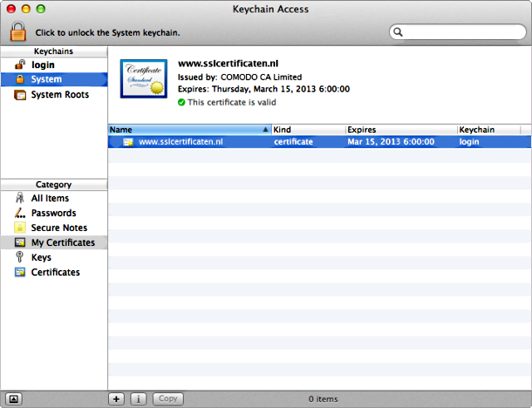Click the search magnifying glass icon
The width and height of the screenshot is (532, 408).
coord(398,32)
